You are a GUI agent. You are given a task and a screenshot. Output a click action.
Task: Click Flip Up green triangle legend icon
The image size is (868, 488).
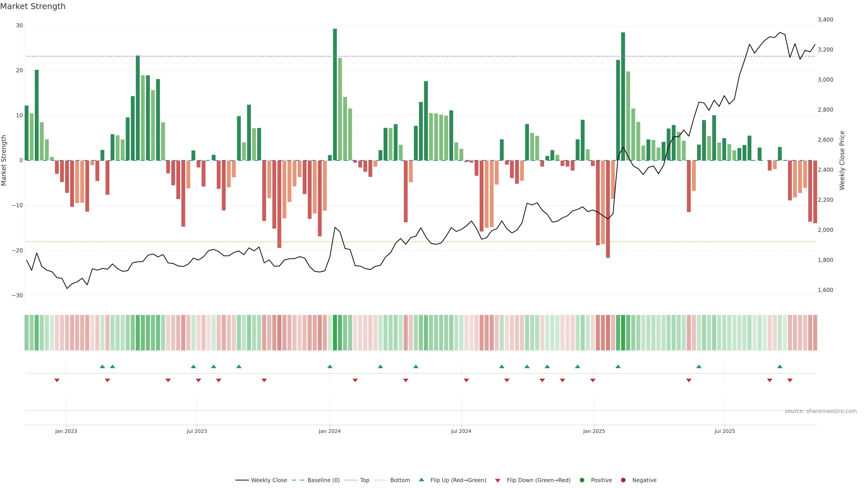click(x=421, y=480)
